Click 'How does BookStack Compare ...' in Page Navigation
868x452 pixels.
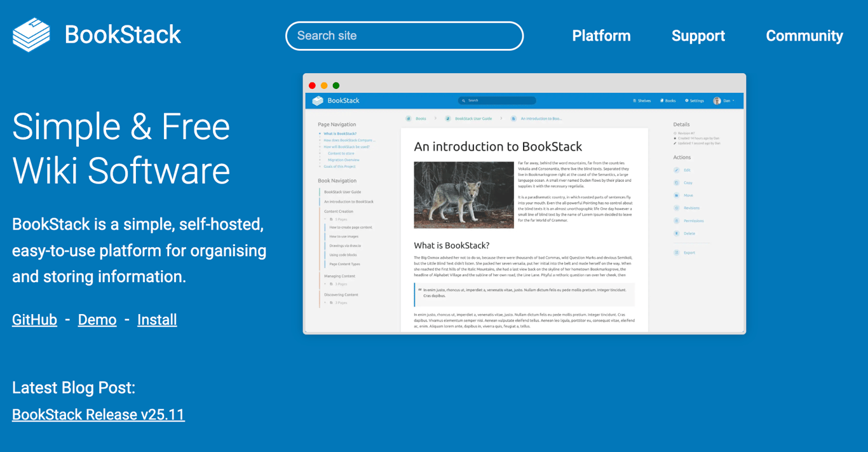[x=349, y=140]
